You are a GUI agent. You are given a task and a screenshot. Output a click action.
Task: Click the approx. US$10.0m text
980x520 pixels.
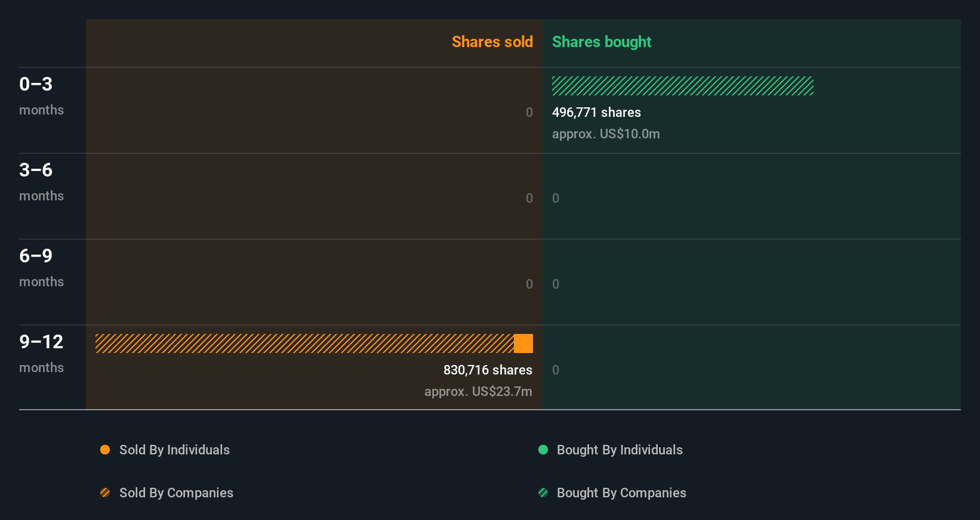pyautogui.click(x=606, y=134)
